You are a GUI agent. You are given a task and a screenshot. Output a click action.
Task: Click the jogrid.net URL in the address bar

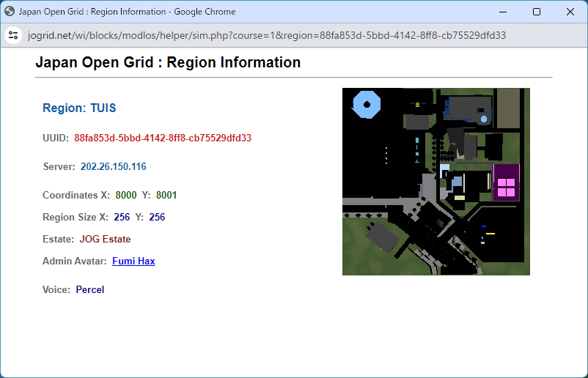click(267, 35)
